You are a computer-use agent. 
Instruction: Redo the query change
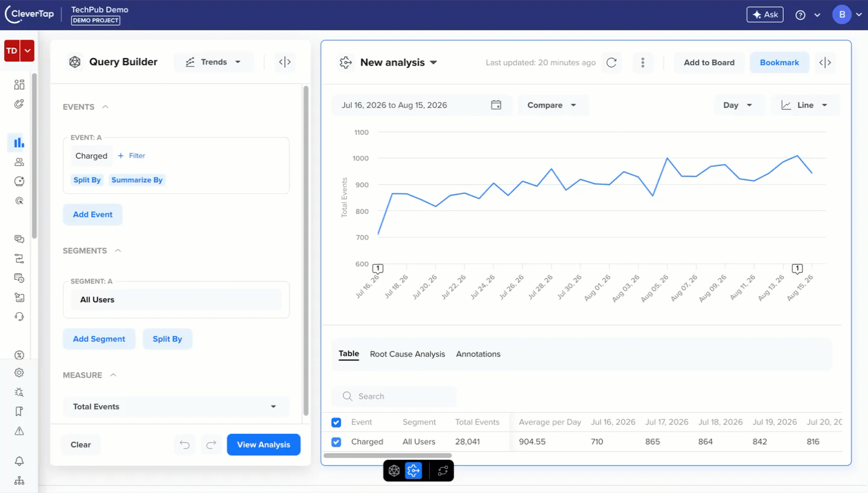(211, 445)
